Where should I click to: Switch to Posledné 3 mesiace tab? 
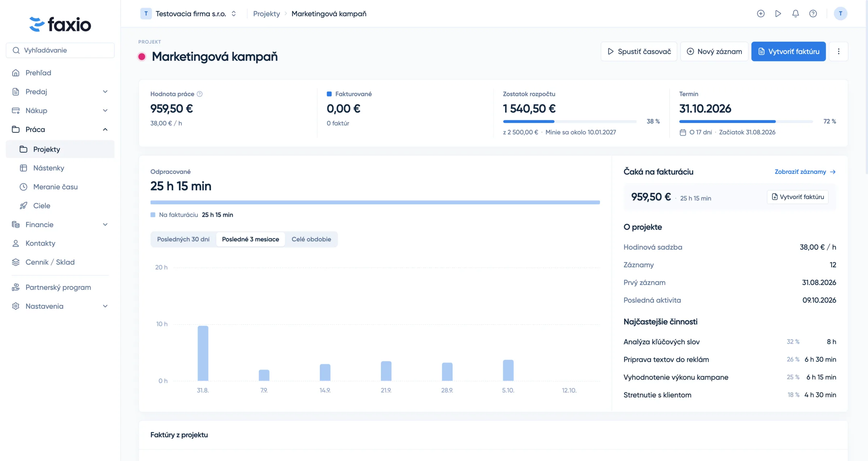(x=250, y=239)
